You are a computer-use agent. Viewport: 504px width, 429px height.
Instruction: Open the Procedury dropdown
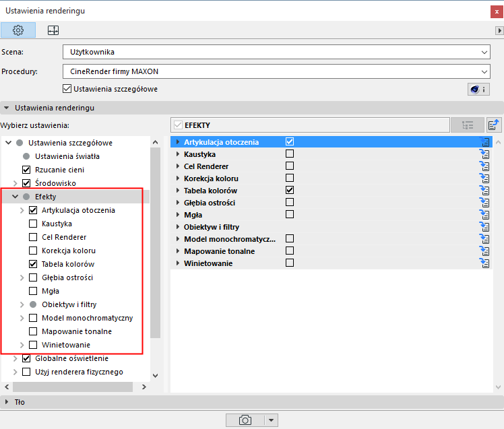[x=276, y=71]
